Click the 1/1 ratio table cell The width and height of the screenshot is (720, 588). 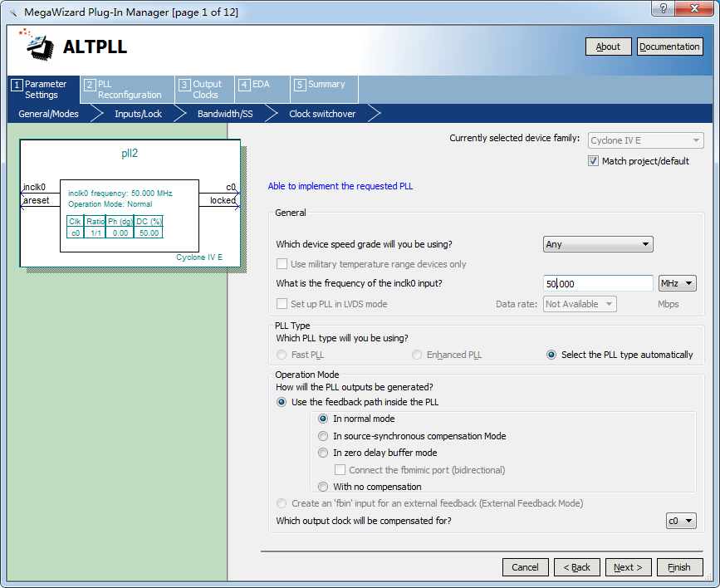(x=95, y=233)
